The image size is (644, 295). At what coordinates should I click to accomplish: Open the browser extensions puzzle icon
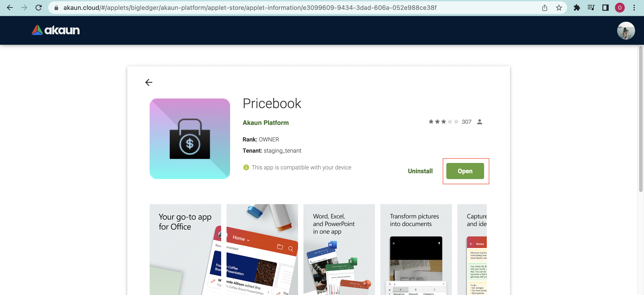[577, 8]
